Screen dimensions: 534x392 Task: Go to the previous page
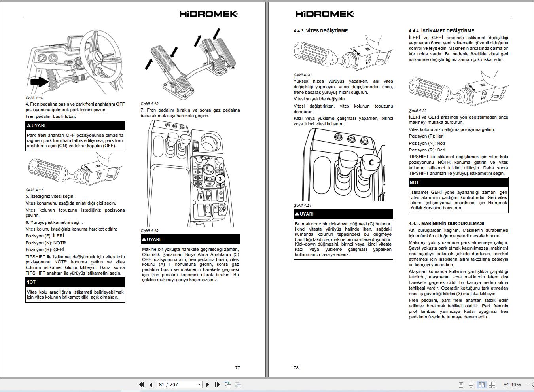[151, 384]
